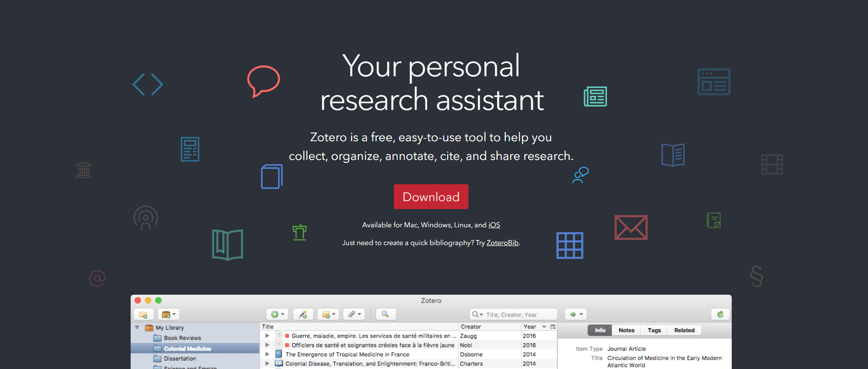Click the red Download button
This screenshot has height=369, width=868.
point(431,197)
